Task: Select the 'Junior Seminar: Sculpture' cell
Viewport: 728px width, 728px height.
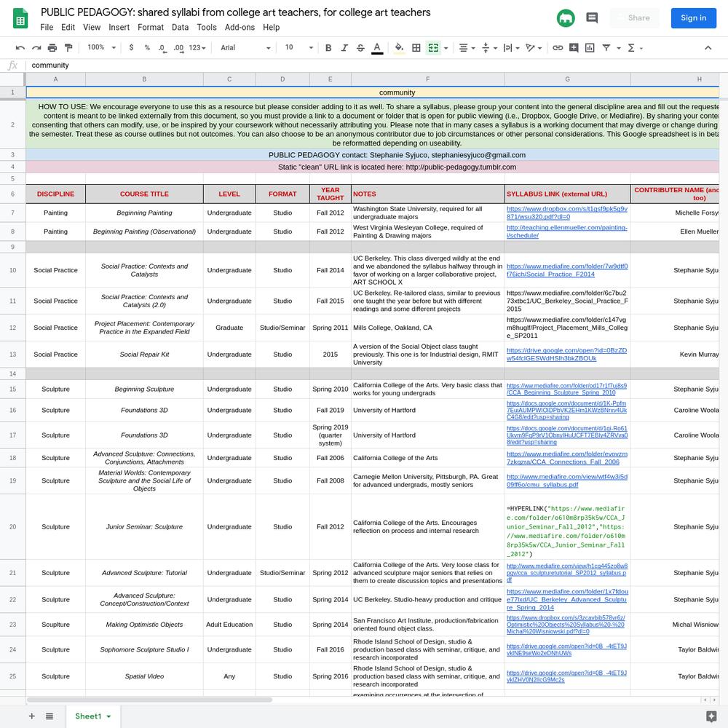Action: coord(144,527)
